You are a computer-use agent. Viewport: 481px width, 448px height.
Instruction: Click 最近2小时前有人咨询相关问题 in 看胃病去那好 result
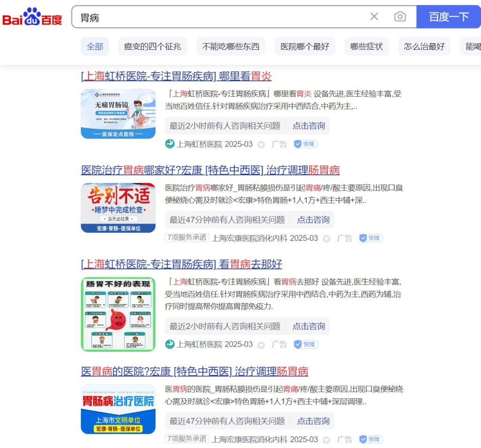point(225,326)
